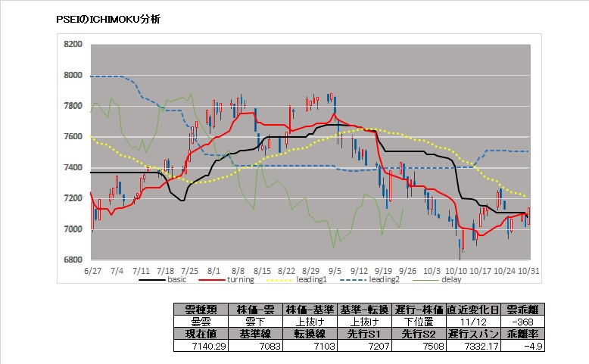Click the 8200 y-axis label
Screen dimensions: 589x364
click(73, 45)
